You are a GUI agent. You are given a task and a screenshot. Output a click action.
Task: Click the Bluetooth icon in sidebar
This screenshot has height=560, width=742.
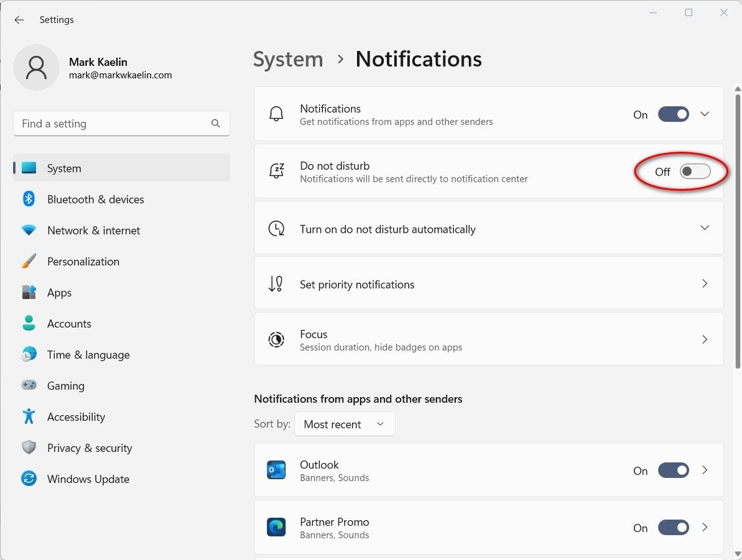pos(29,199)
